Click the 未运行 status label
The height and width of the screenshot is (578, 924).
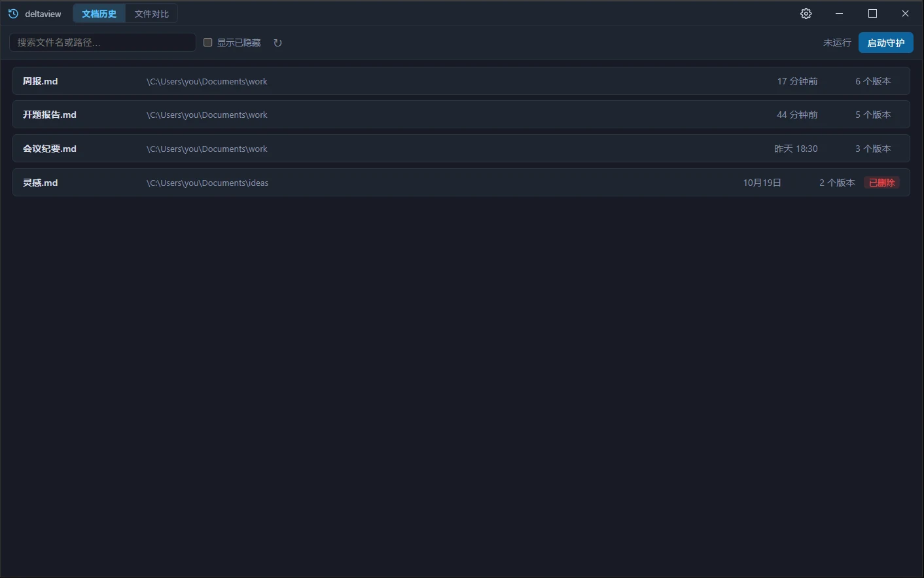click(x=837, y=43)
